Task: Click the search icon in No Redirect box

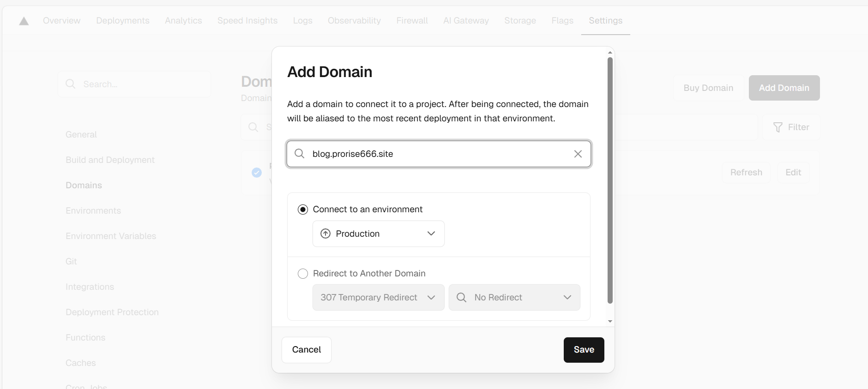Action: click(x=461, y=298)
